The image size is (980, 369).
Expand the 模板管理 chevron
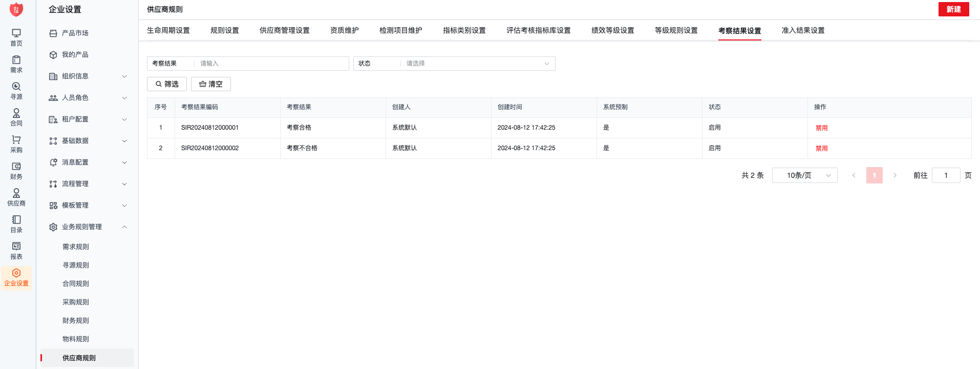pos(124,206)
